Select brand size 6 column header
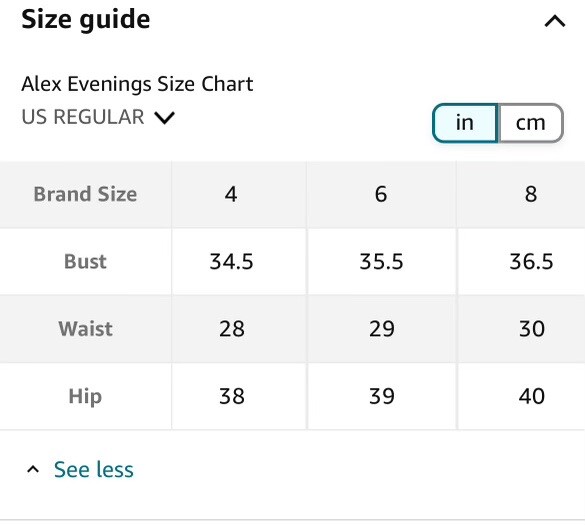This screenshot has width=585, height=525. pos(381,194)
